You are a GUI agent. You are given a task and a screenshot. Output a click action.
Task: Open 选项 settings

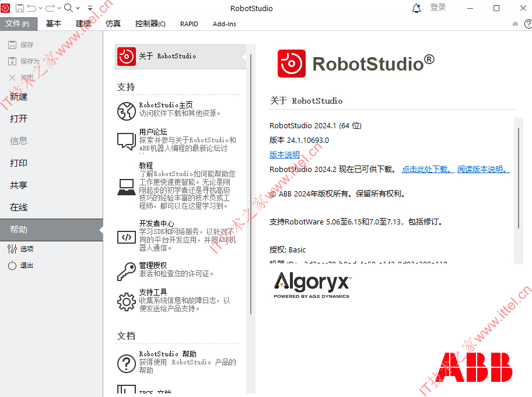[20, 249]
